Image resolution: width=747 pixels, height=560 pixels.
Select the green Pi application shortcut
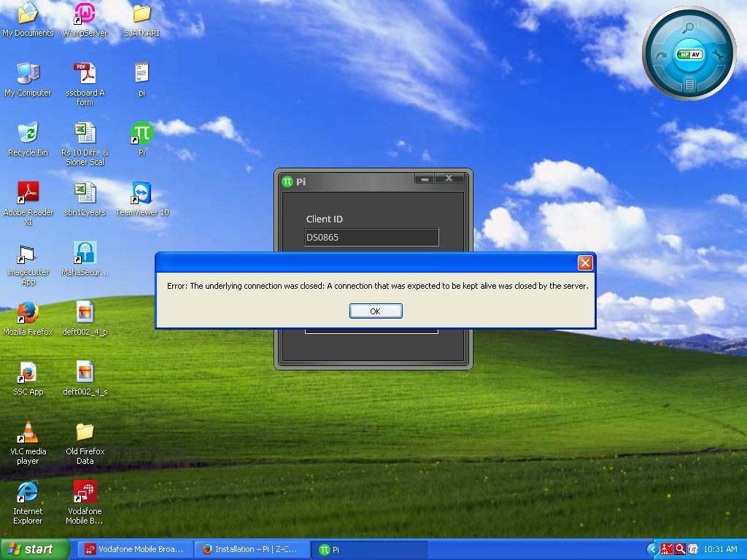pos(142,139)
